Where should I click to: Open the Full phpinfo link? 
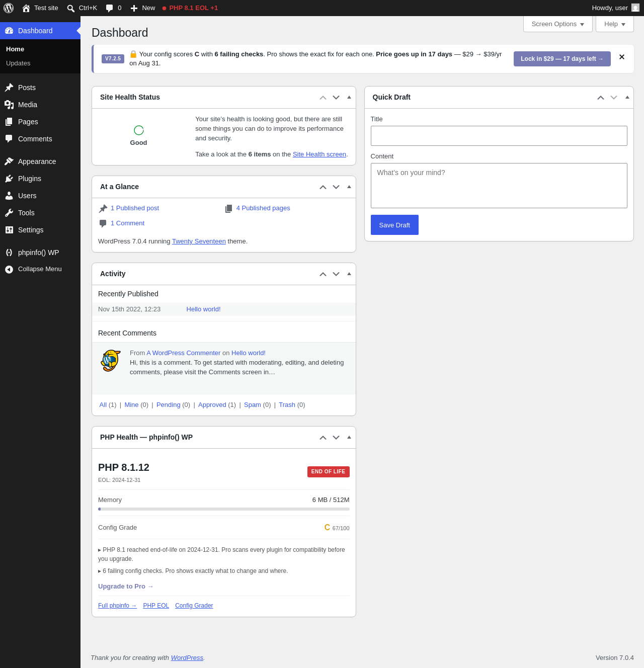pyautogui.click(x=117, y=606)
